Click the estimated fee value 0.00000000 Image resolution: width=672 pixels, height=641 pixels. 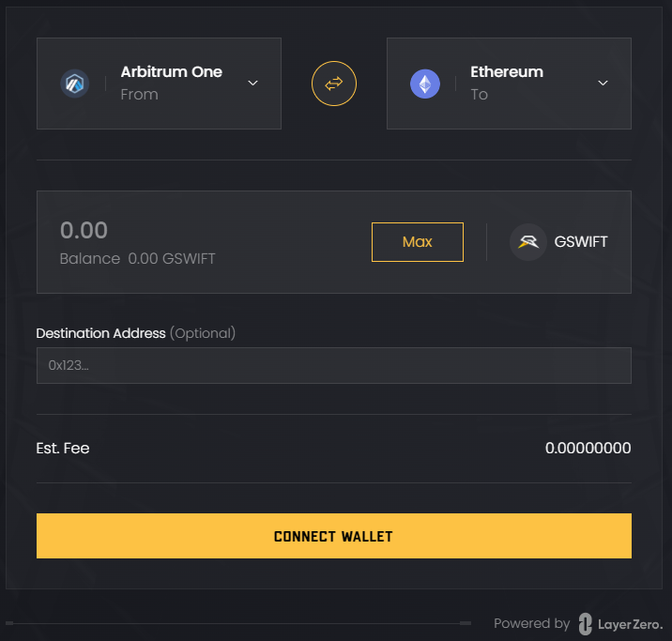point(588,449)
